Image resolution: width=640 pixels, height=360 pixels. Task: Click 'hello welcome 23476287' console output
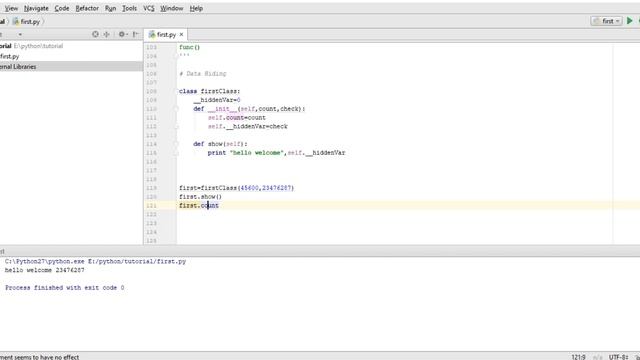(x=45, y=270)
